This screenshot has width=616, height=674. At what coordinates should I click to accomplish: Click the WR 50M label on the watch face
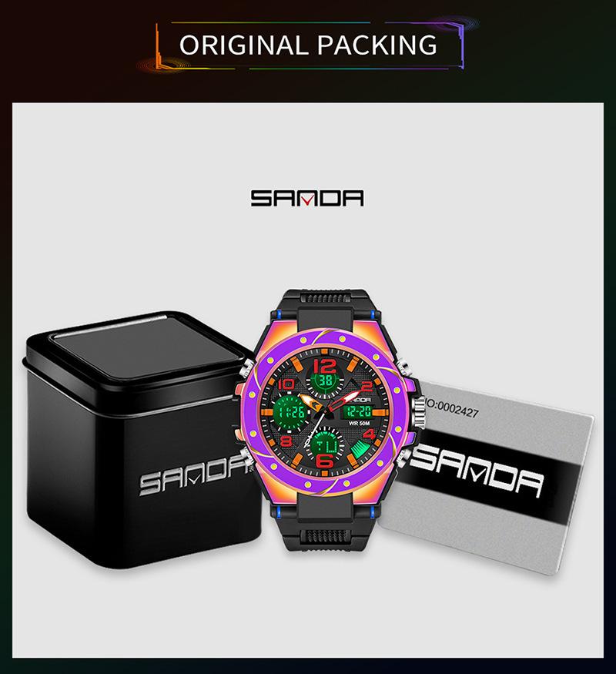pyautogui.click(x=359, y=424)
